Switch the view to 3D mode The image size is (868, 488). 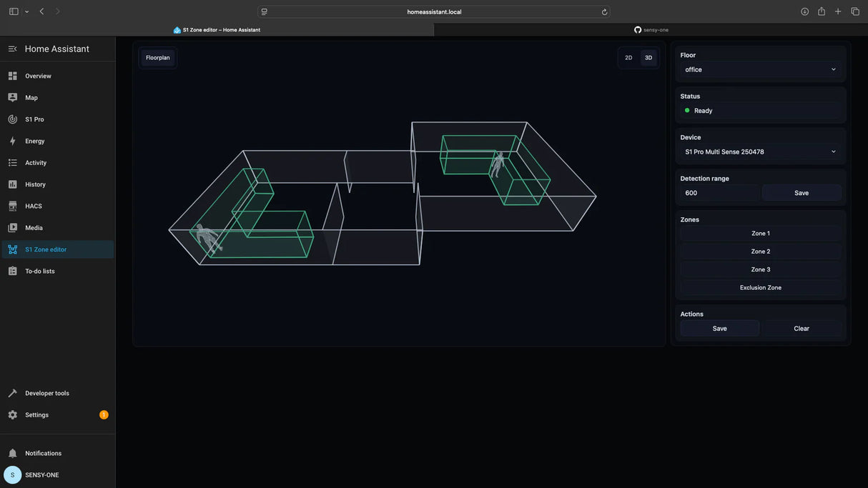click(648, 58)
